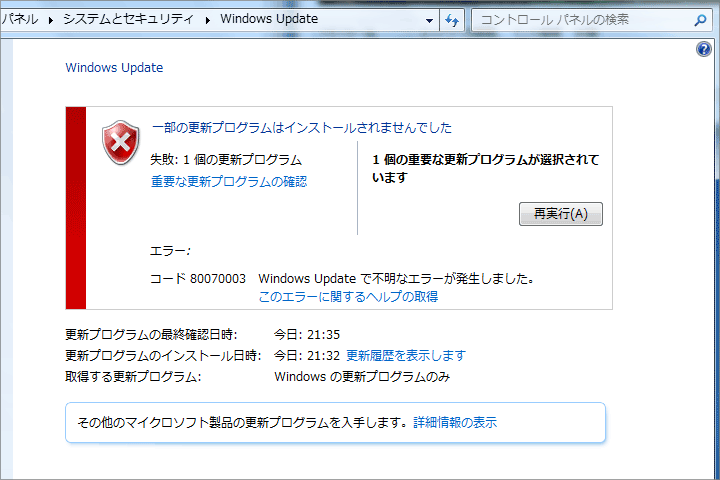Open the システムとセキュリティ breadcrumb item
720x480 pixels.
129,19
